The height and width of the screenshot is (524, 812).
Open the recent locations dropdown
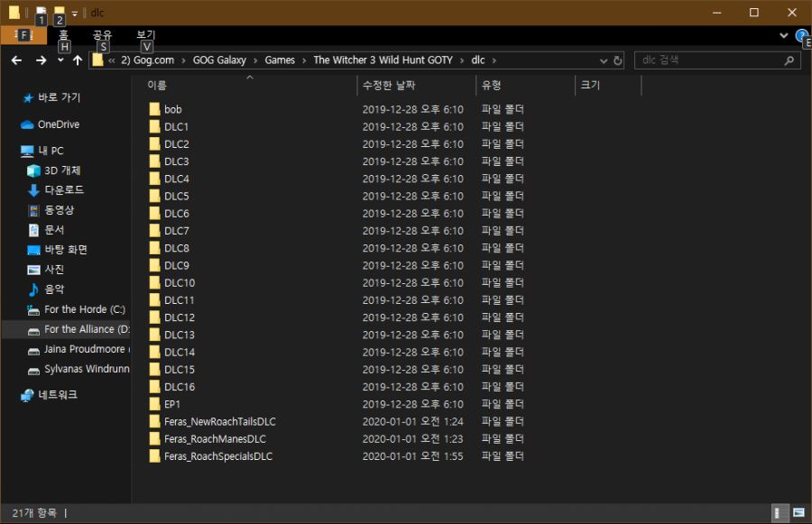point(60,60)
